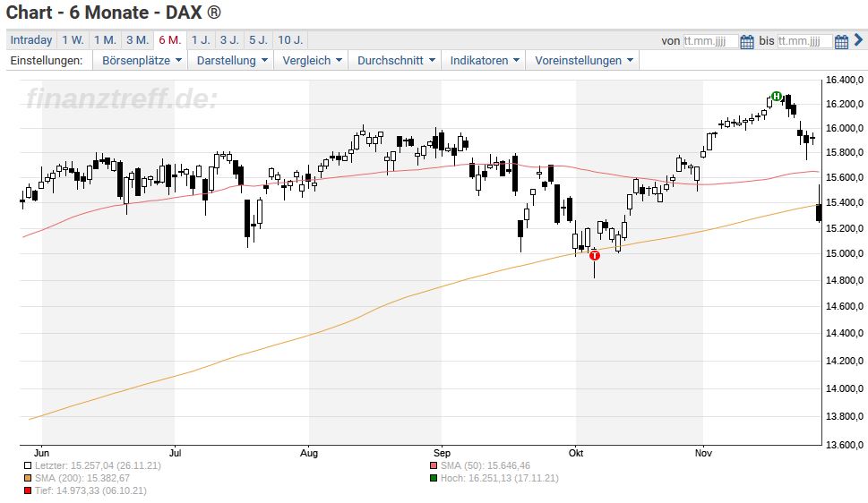Open the 'bis' date calendar picker icon

(x=841, y=41)
